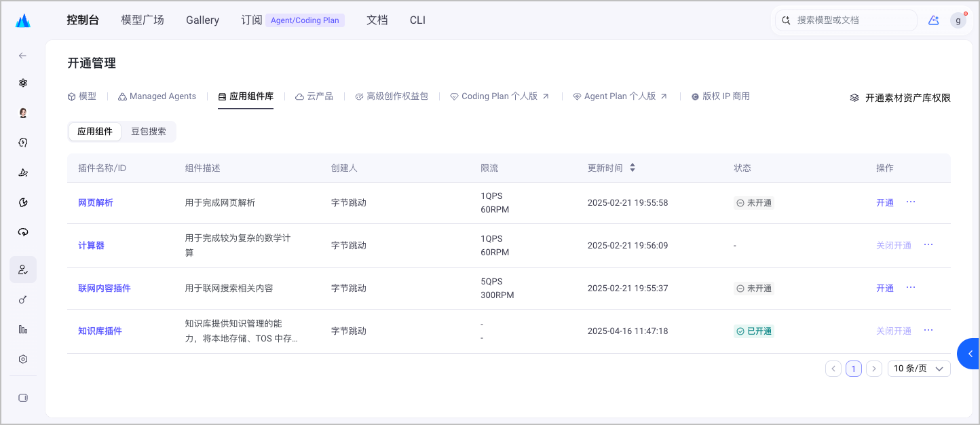The width and height of the screenshot is (980, 425).
Task: Open the 网页解析 plugin link
Action: (x=96, y=203)
